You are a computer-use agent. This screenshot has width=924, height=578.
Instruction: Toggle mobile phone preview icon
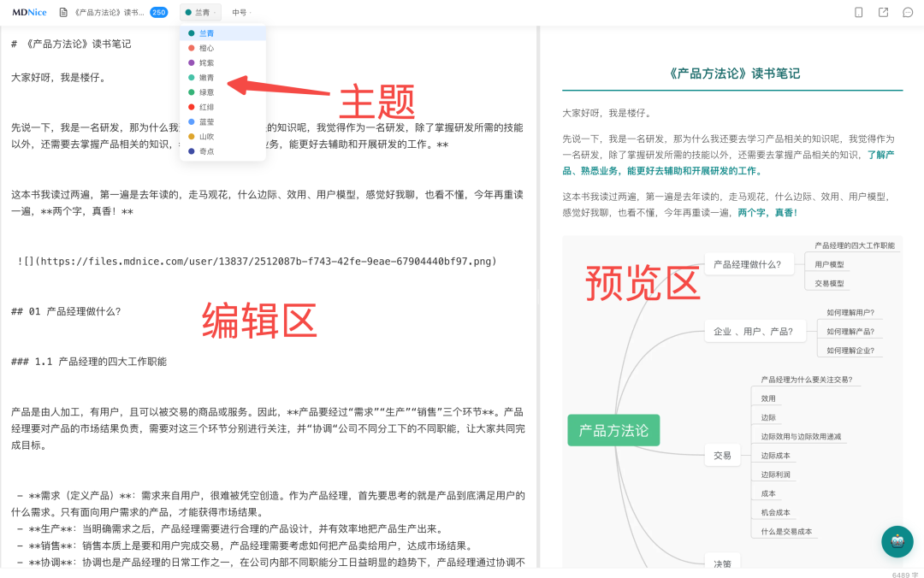pos(859,12)
